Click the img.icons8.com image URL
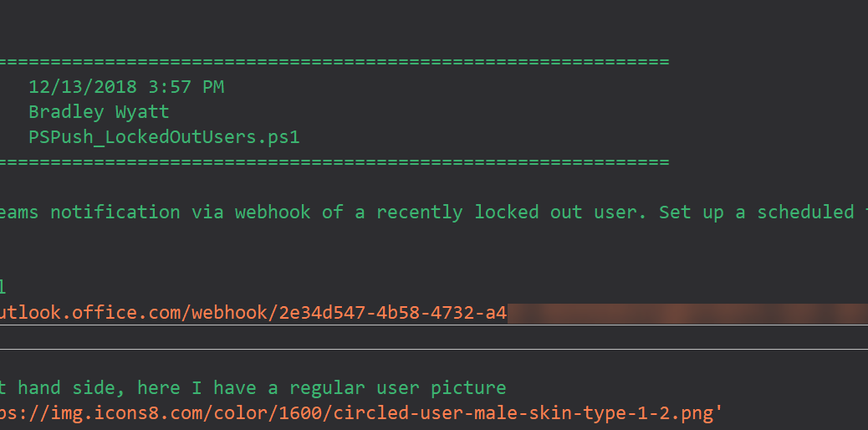The height and width of the screenshot is (430, 868). (x=361, y=413)
